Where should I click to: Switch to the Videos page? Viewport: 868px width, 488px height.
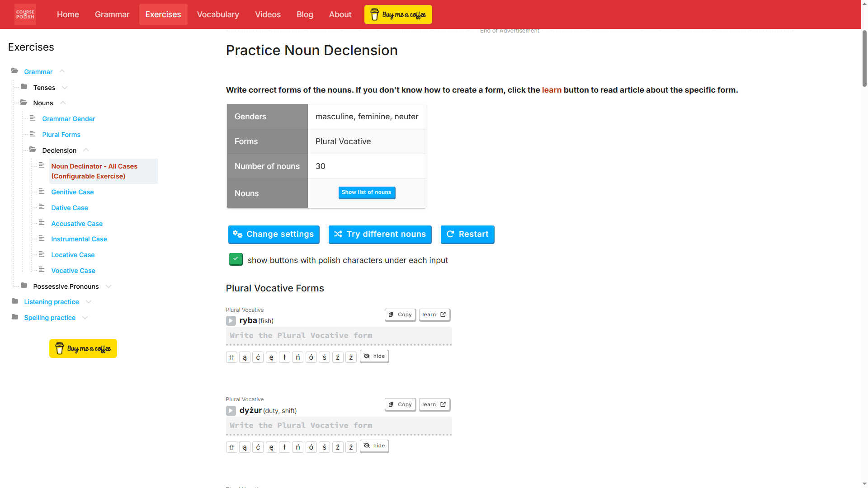(268, 14)
